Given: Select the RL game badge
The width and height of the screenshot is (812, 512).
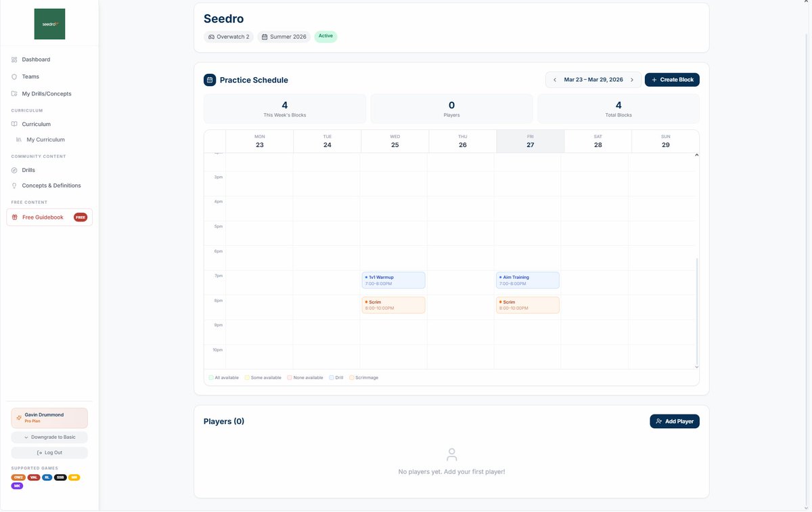Looking at the screenshot, I should pyautogui.click(x=47, y=477).
